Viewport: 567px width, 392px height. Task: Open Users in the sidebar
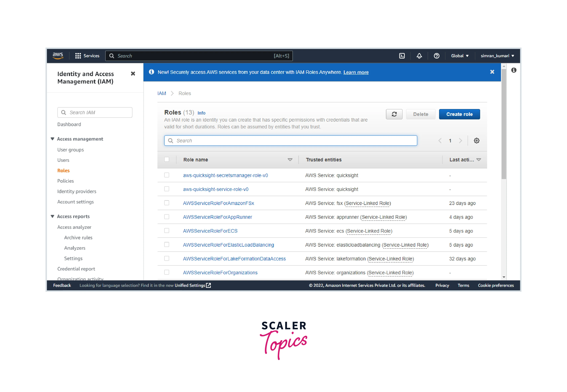click(x=63, y=160)
